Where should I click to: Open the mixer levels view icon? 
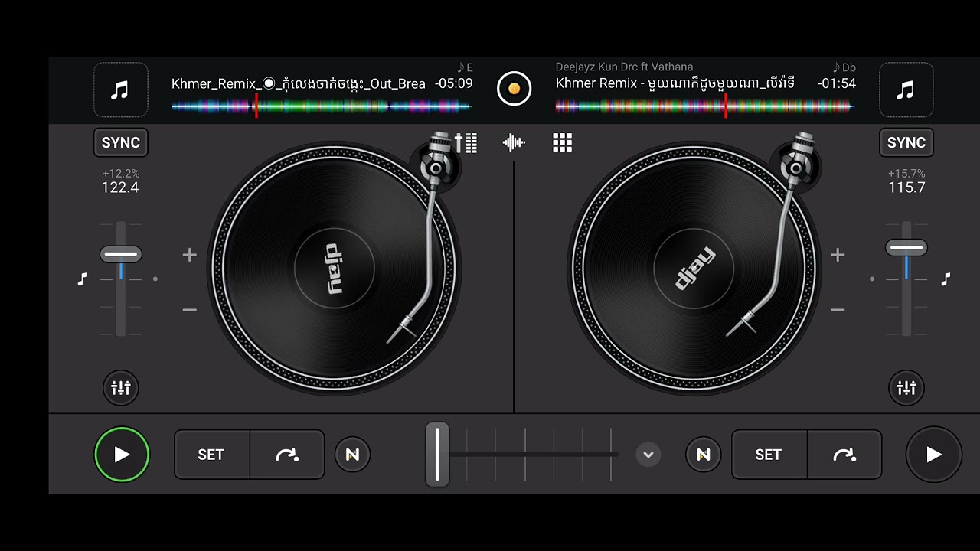(465, 142)
